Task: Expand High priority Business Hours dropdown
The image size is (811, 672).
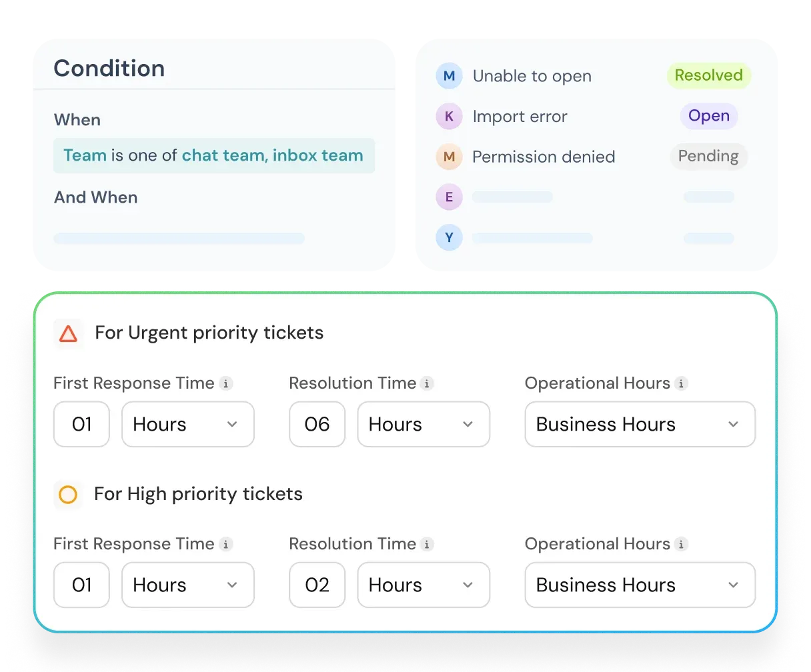Action: (640, 585)
